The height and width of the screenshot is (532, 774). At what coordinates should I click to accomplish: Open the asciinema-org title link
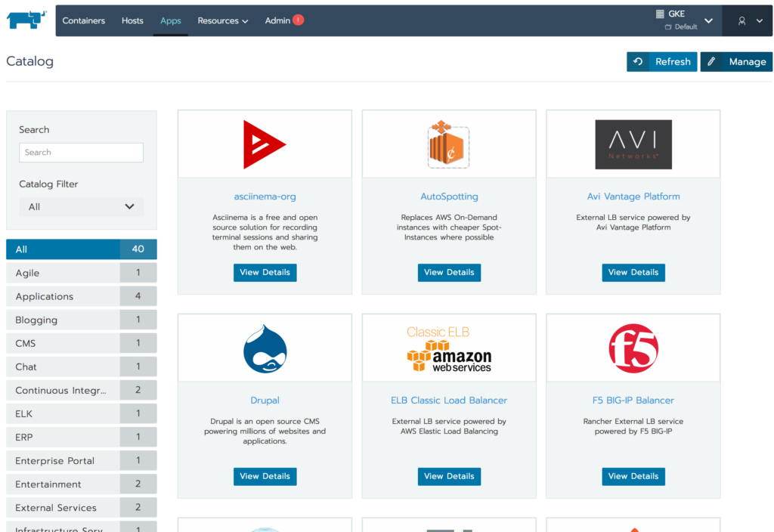click(265, 196)
